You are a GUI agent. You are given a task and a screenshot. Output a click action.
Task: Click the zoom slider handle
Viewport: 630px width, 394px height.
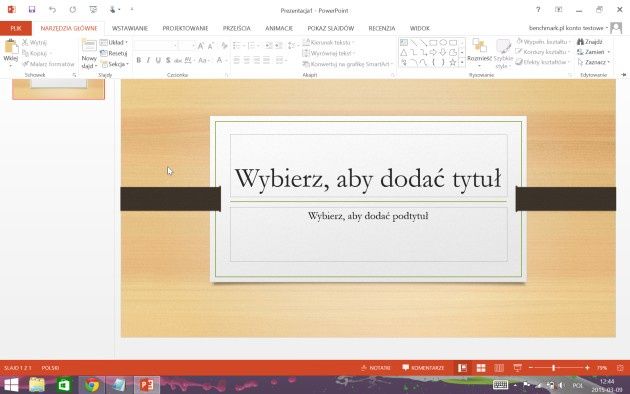click(554, 367)
